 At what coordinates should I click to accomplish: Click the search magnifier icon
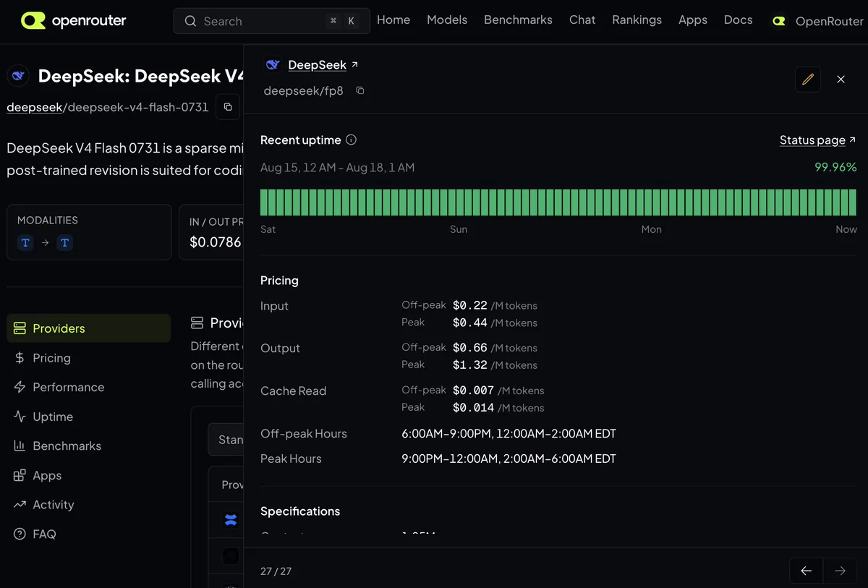coord(190,21)
